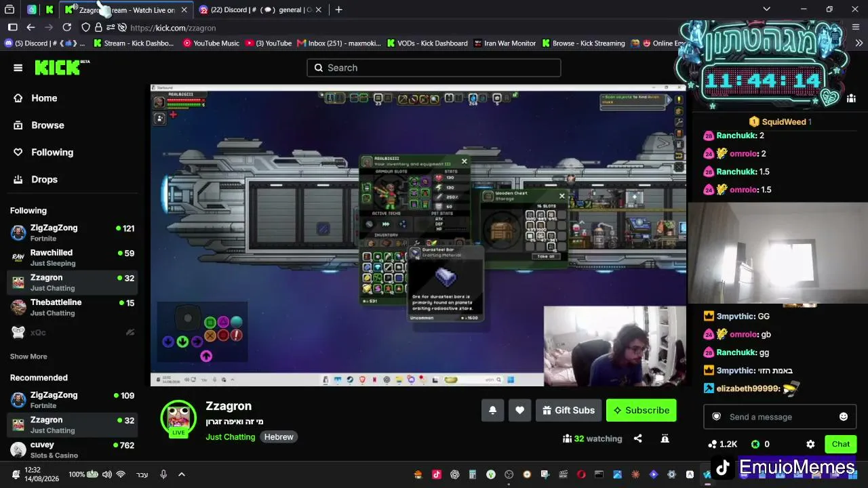Open the emoji picker in chat
This screenshot has height=488, width=868.
click(844, 417)
